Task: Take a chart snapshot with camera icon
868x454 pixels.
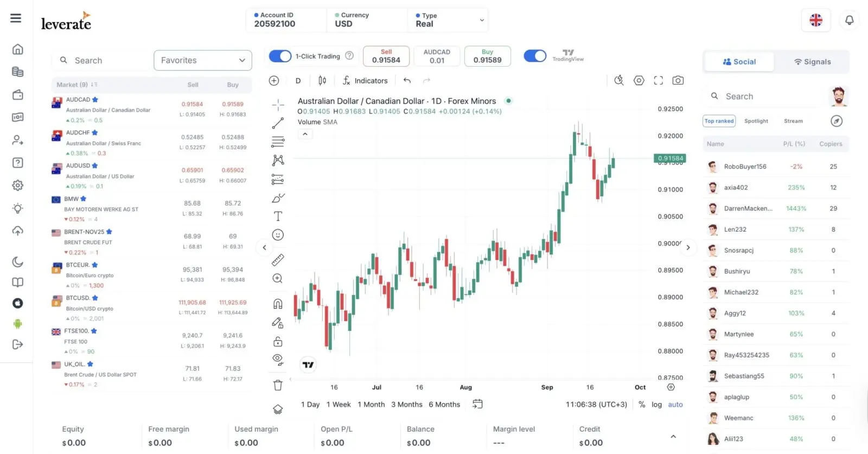Action: tap(678, 80)
